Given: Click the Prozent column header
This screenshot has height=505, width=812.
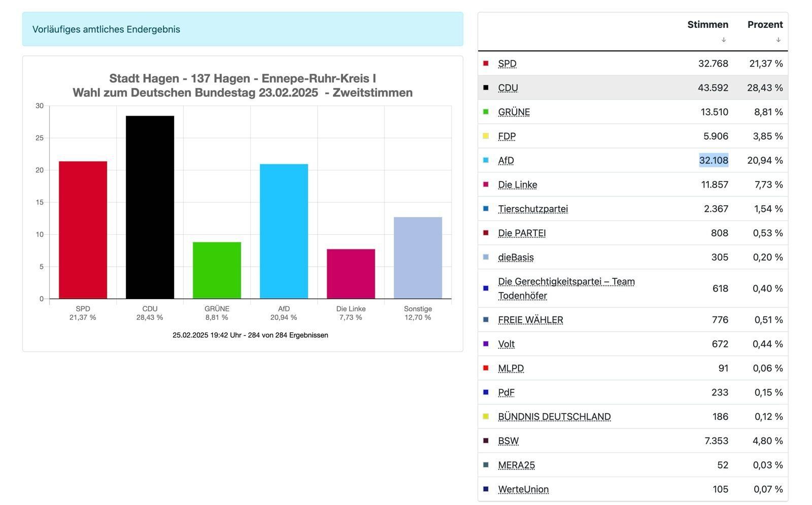Looking at the screenshot, I should pyautogui.click(x=765, y=24).
